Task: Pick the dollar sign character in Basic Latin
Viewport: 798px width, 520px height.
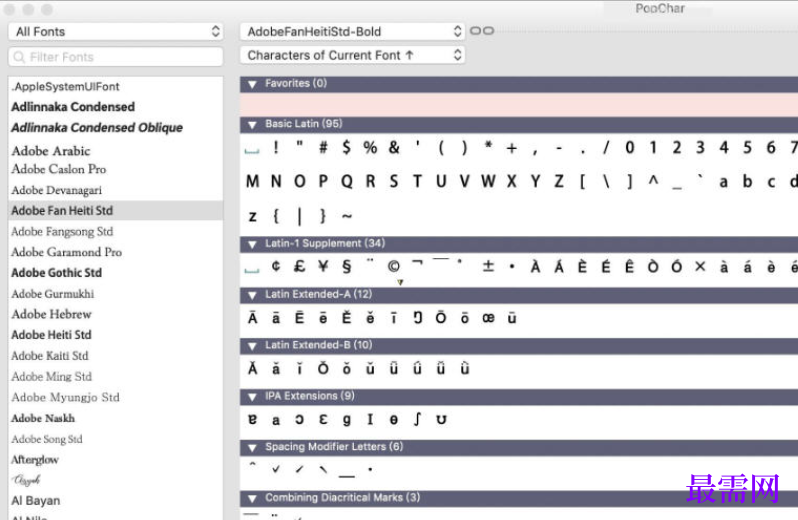Action: pyautogui.click(x=347, y=148)
